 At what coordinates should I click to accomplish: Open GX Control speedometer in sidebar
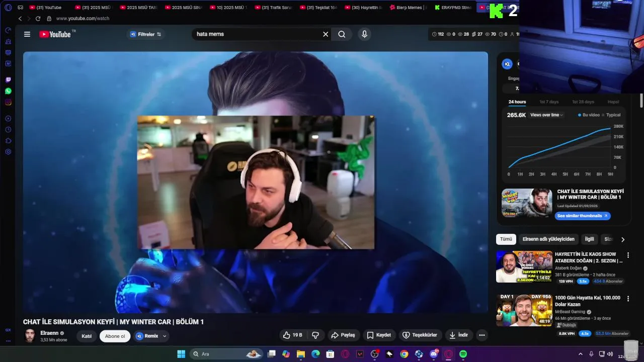(x=8, y=30)
